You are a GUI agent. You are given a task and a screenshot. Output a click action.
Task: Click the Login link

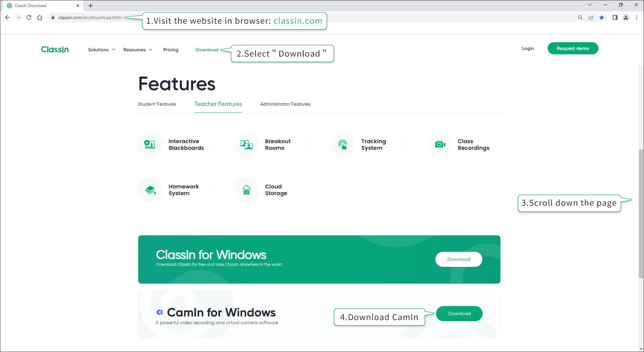(528, 48)
